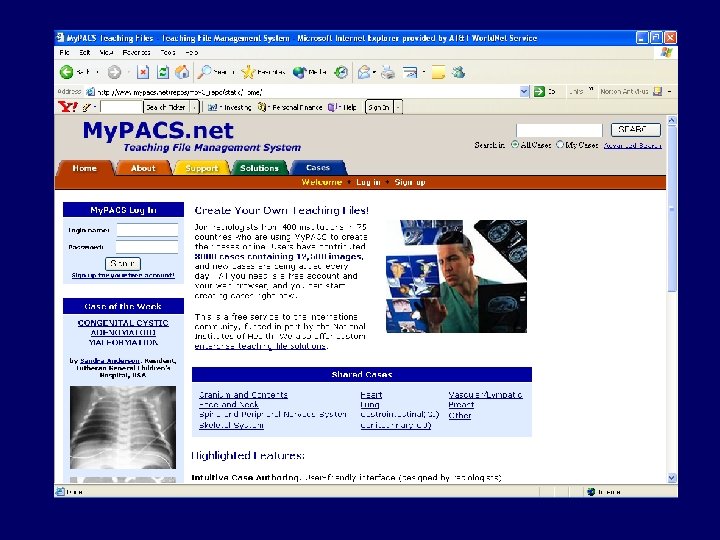Screen dimensions: 720x540
Task: Open the Back button history dropdown
Action: 98,72
